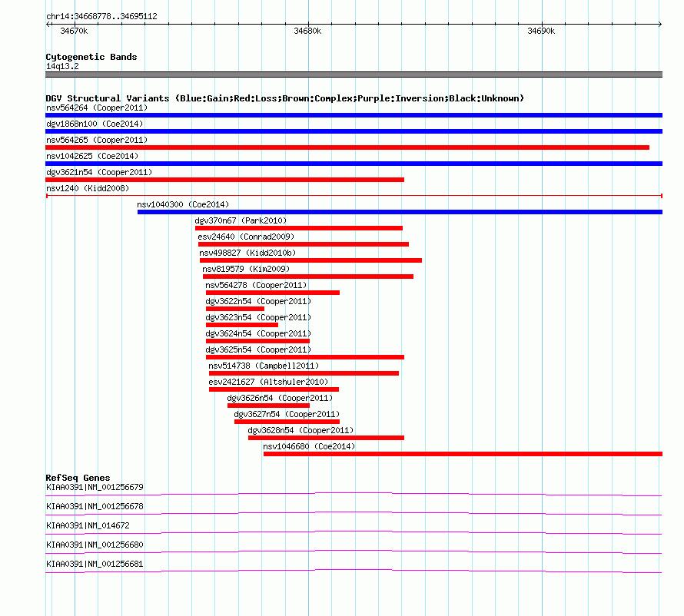Open the nsv564278 (Cooper2011) variant label
The width and height of the screenshot is (684, 616).
click(x=256, y=285)
